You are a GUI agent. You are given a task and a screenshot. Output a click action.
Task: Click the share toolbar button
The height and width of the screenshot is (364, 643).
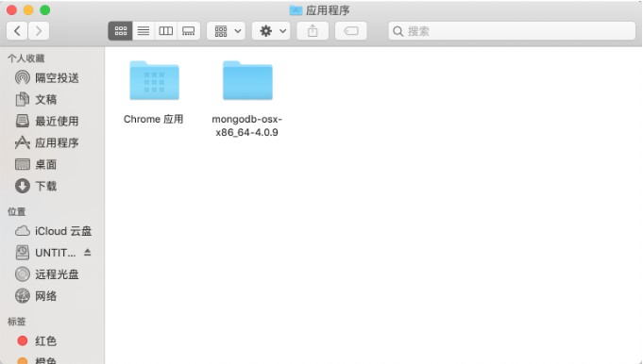click(x=313, y=31)
